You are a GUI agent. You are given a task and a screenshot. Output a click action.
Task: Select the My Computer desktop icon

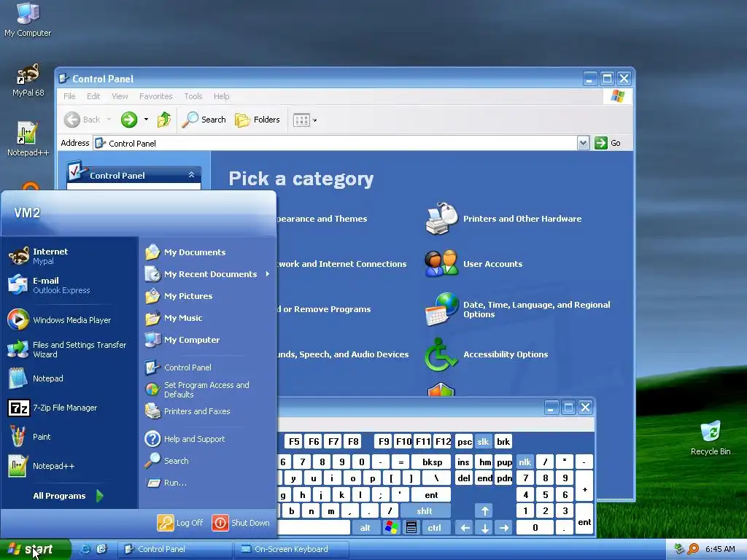(x=28, y=20)
